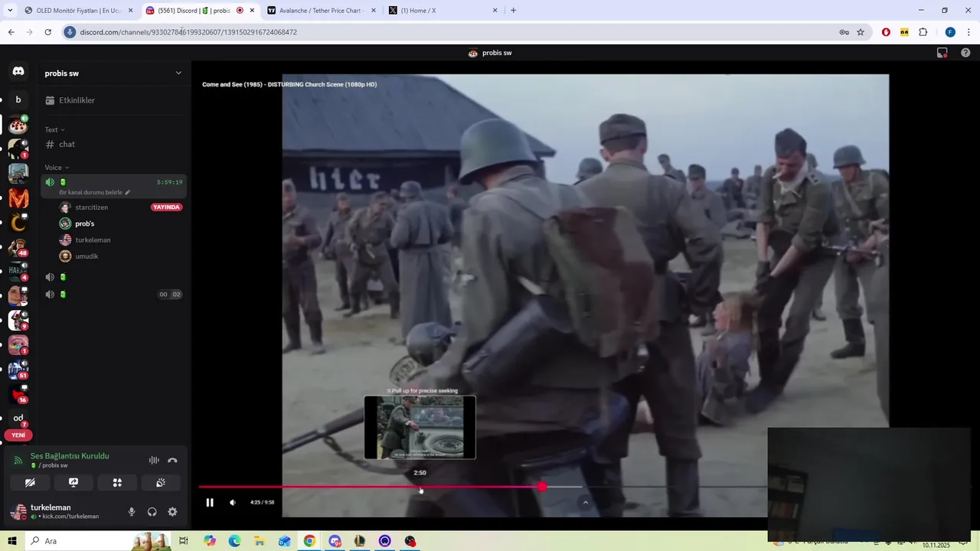This screenshot has height=551, width=980.
Task: Toggle noise suppression waveform icon
Action: (154, 460)
